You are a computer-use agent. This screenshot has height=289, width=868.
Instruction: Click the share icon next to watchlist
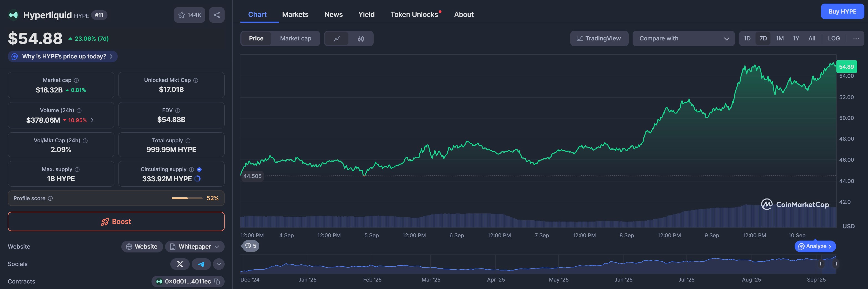click(x=217, y=15)
